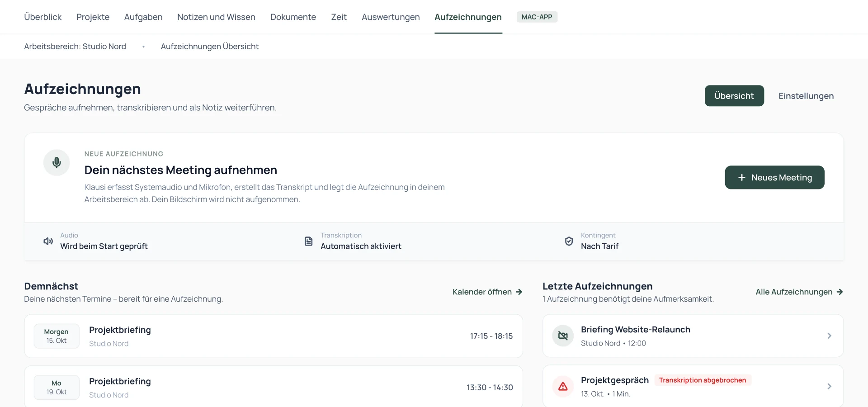Viewport: 868px width, 407px height.
Task: Click the Demnächst section heading
Action: [51, 286]
